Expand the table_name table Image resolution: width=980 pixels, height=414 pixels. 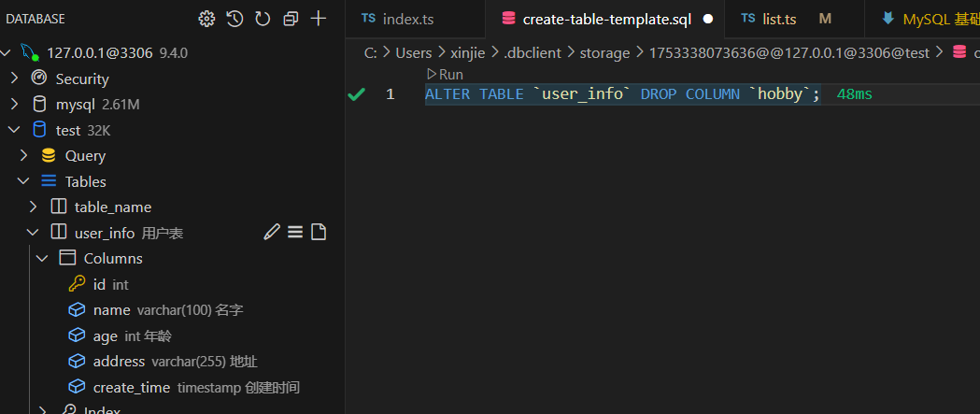(34, 207)
